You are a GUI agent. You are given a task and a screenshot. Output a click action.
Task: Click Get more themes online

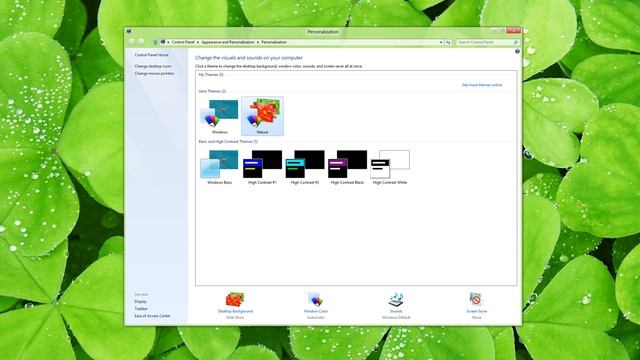482,85
